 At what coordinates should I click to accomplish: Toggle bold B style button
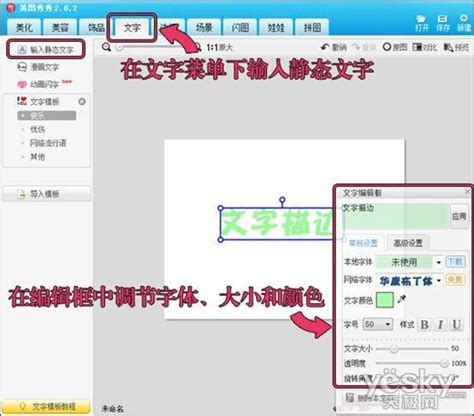click(425, 324)
